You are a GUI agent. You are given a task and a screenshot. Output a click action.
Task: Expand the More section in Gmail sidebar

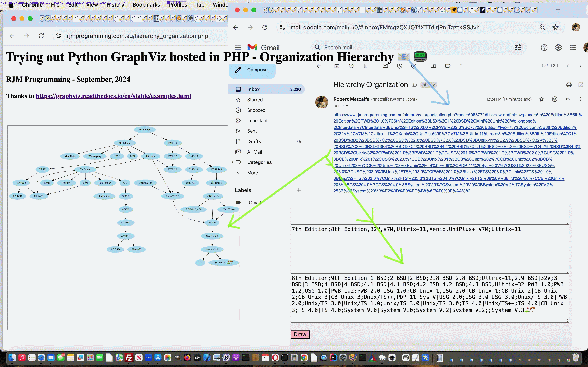[253, 172]
